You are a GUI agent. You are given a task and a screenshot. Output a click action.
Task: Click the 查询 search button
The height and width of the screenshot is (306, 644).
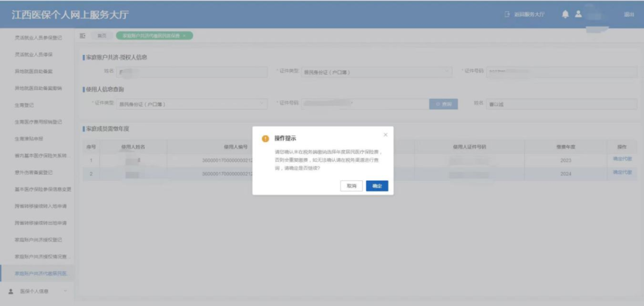(x=444, y=104)
